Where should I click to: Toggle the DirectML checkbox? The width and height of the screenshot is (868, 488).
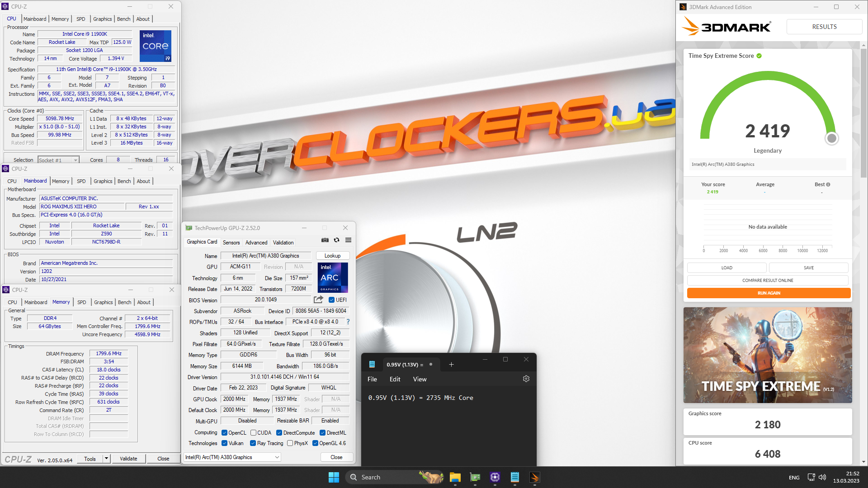(x=322, y=433)
